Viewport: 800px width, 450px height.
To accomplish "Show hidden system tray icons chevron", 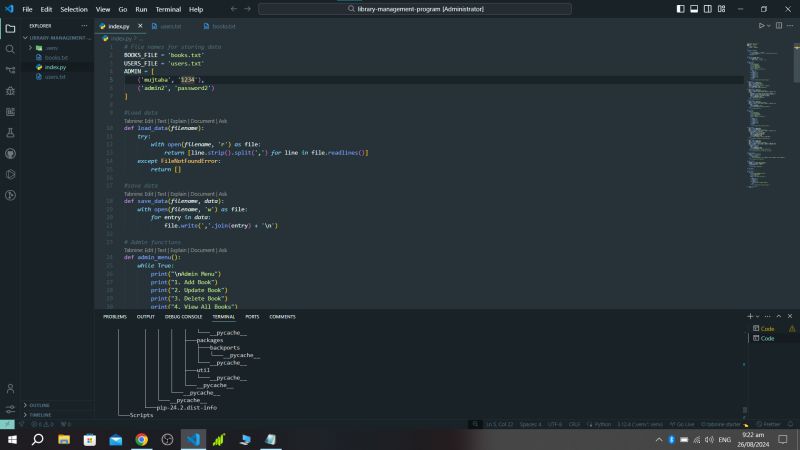I will 659,439.
